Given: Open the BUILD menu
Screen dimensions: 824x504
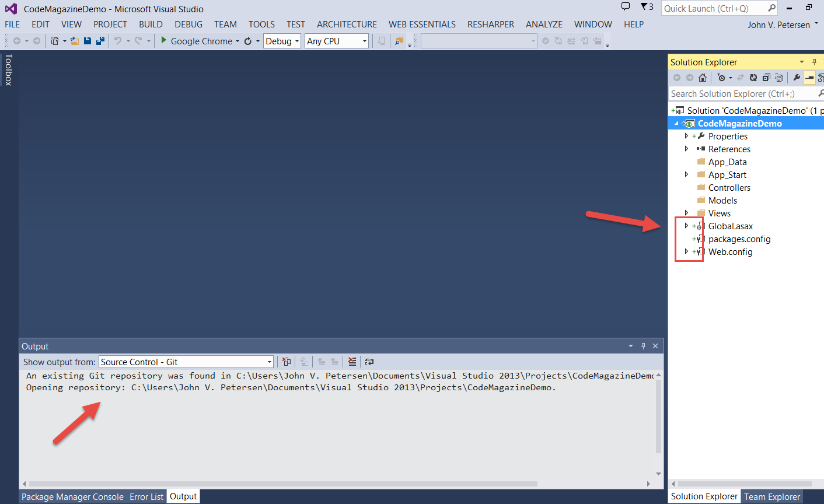Looking at the screenshot, I should click(x=151, y=24).
